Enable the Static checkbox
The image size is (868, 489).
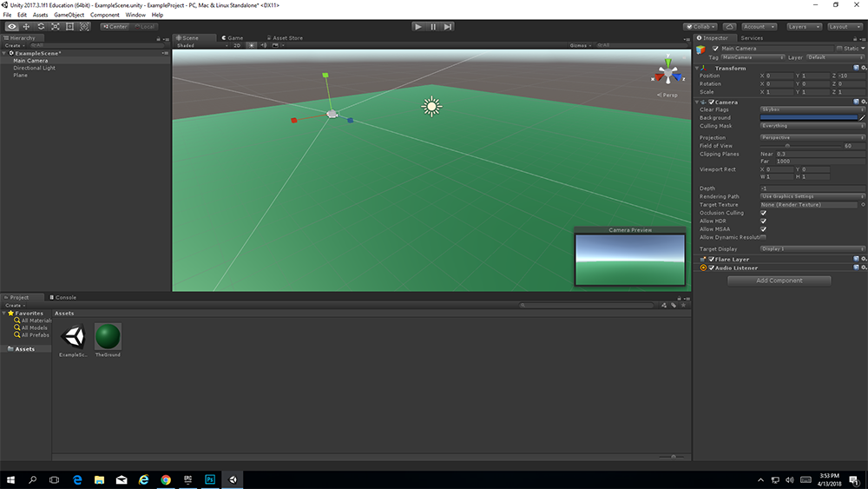coord(839,49)
